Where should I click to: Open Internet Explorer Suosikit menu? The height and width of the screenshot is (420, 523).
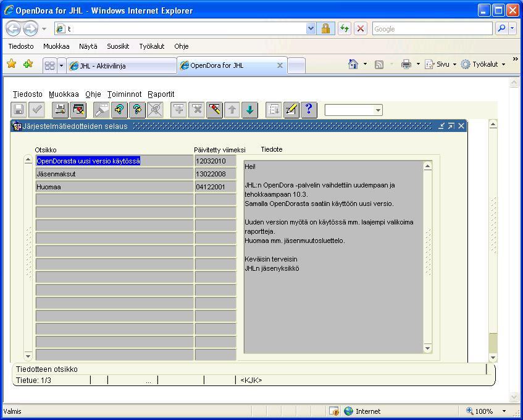(118, 46)
